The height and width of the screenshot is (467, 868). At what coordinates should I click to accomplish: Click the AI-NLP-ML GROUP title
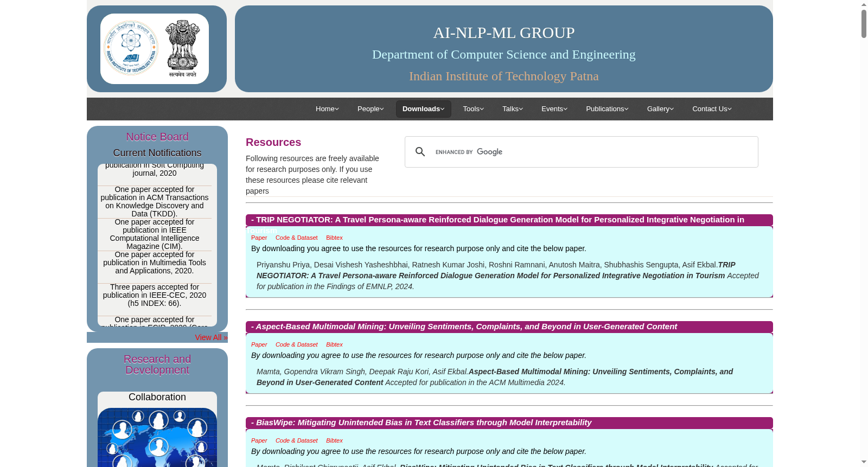[504, 33]
